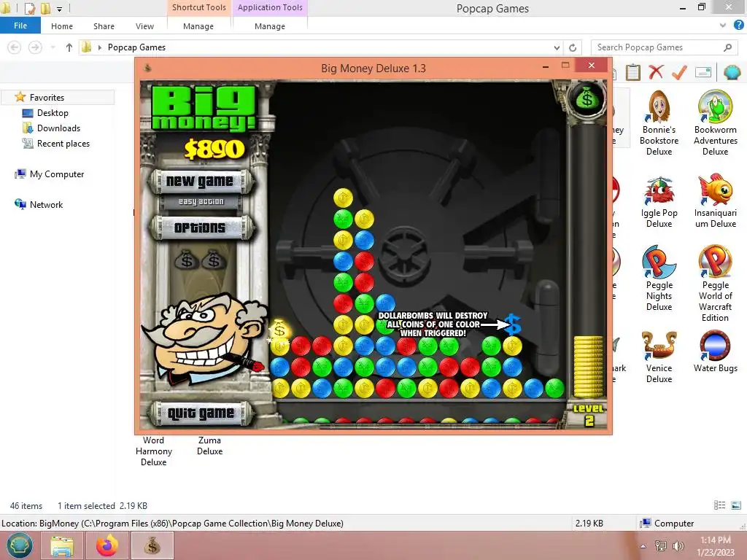Click the yellow coin at top of the tall column
This screenshot has width=747, height=560.
343,198
